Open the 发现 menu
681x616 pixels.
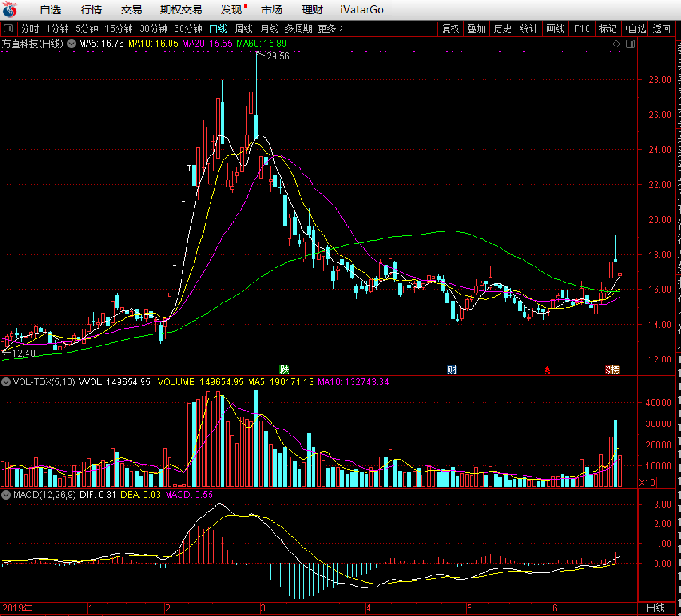[231, 10]
